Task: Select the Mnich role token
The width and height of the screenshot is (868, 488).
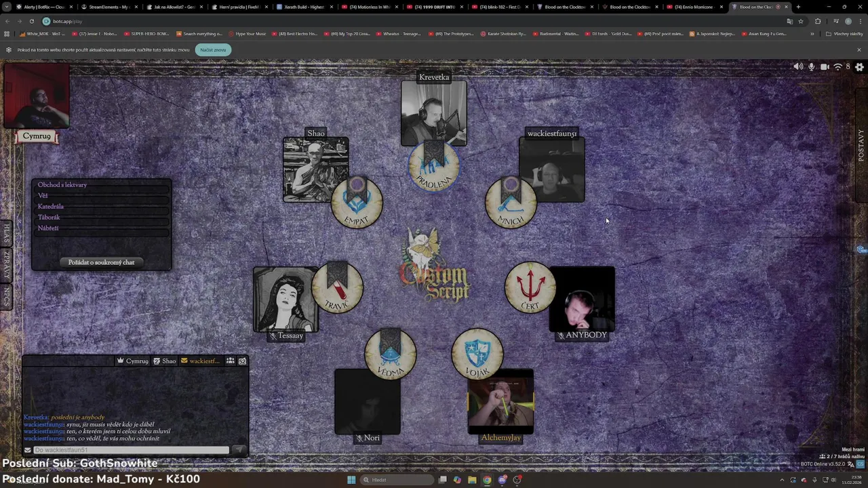Action: (x=511, y=203)
